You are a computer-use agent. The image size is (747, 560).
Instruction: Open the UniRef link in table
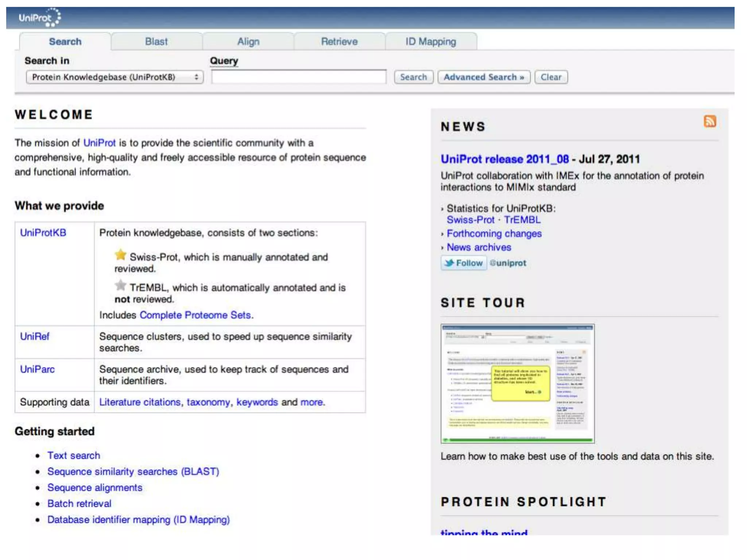pyautogui.click(x=35, y=336)
